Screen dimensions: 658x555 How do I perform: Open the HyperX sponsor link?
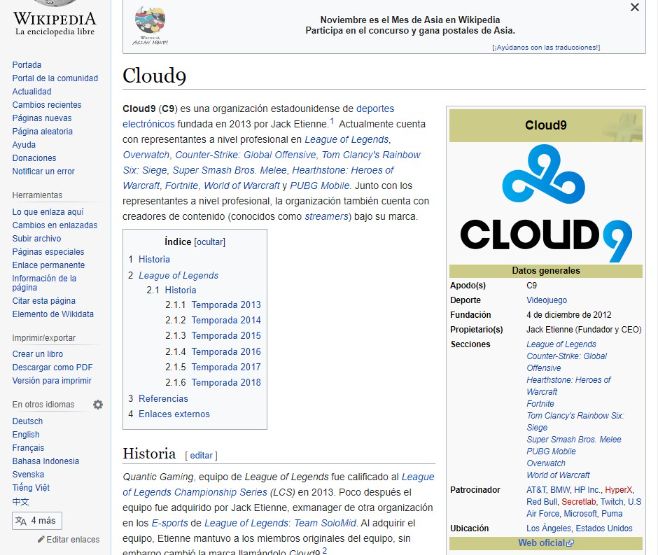[x=618, y=490]
